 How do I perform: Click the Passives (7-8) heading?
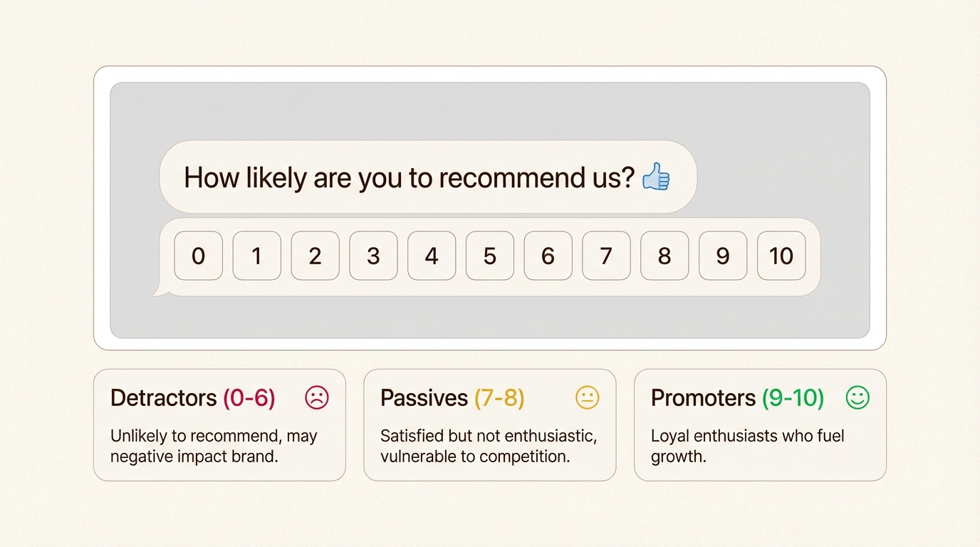(x=452, y=398)
